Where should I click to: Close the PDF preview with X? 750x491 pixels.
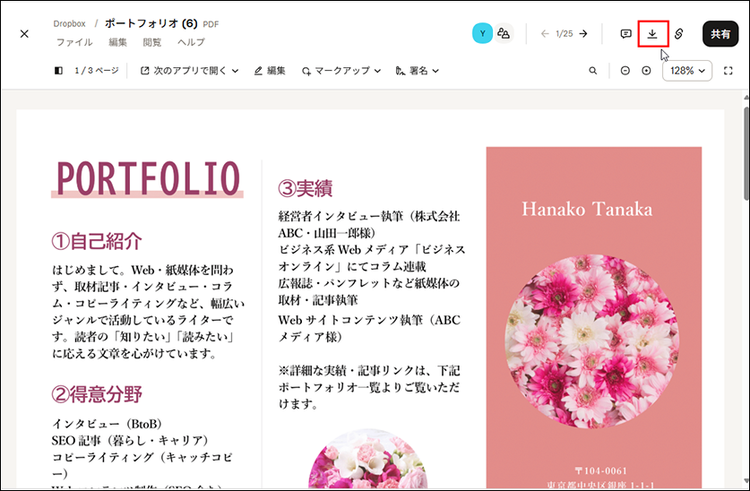click(24, 34)
